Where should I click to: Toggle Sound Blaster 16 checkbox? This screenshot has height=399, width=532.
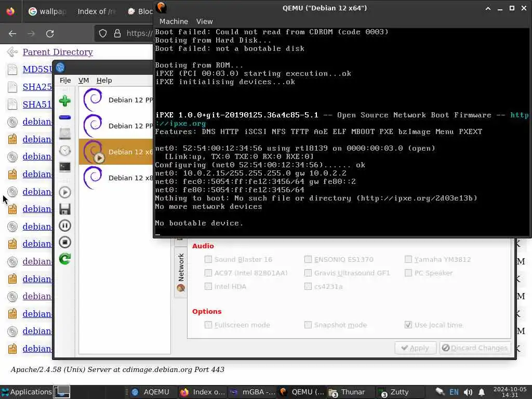(208, 260)
